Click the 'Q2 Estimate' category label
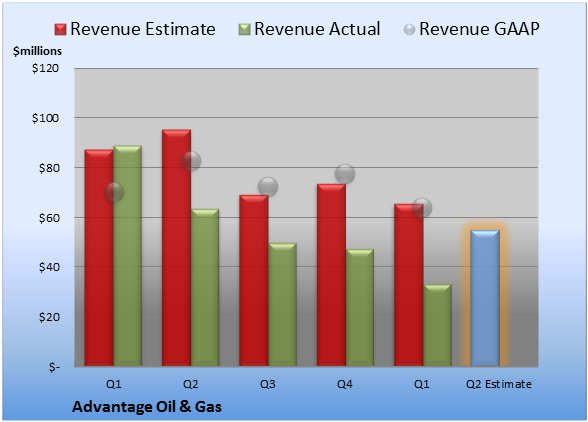Screen dimensions: 588x422 [499, 384]
